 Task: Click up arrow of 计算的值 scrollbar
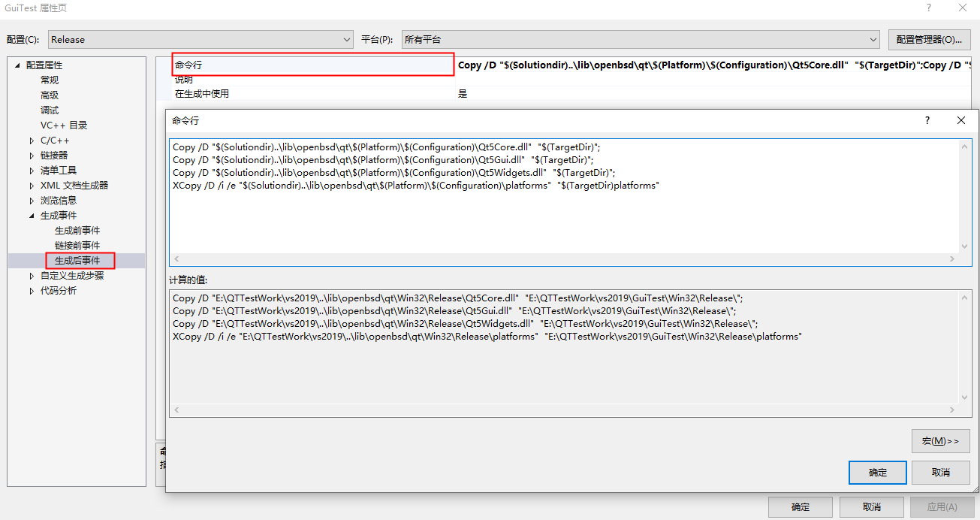click(965, 298)
